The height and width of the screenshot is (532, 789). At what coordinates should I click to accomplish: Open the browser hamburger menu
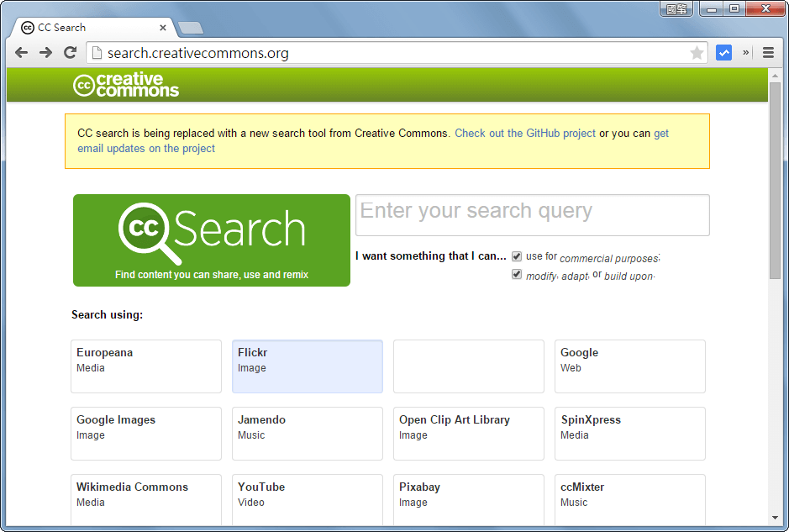(768, 52)
